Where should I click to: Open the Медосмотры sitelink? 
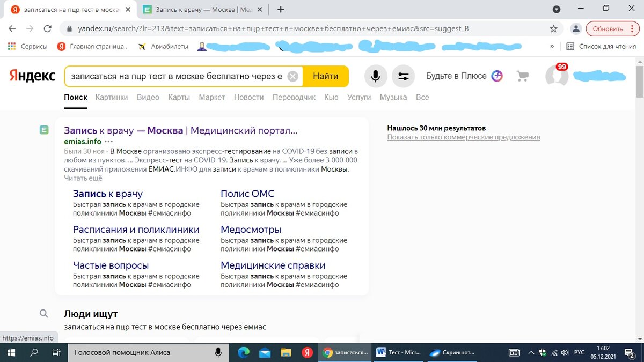tap(251, 230)
